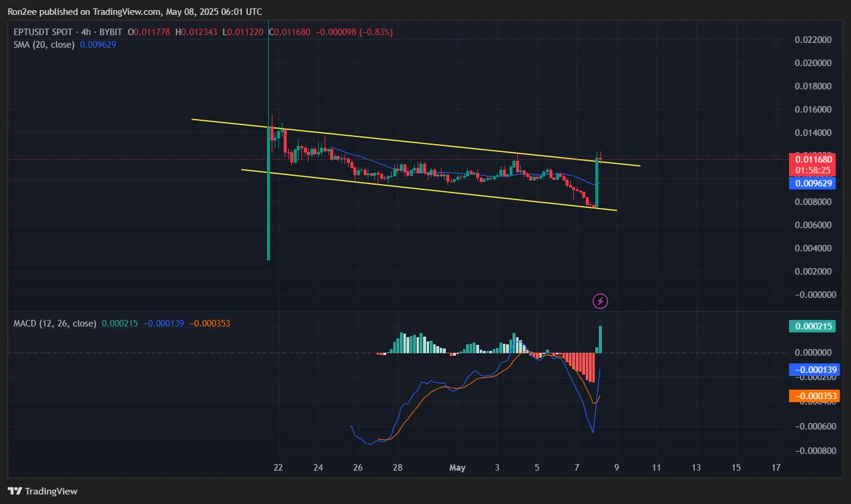The height and width of the screenshot is (504, 851).
Task: Click the date label 3 on time axis
Action: 497,468
